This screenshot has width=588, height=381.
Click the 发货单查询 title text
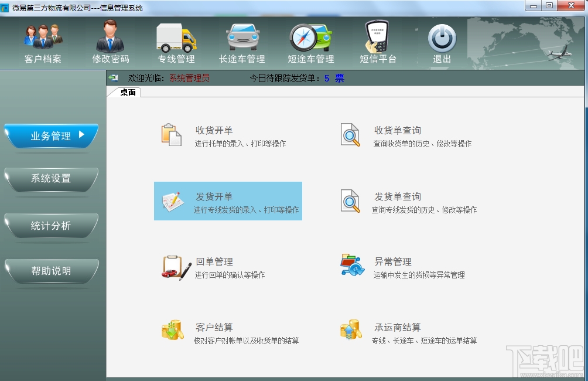[398, 196]
